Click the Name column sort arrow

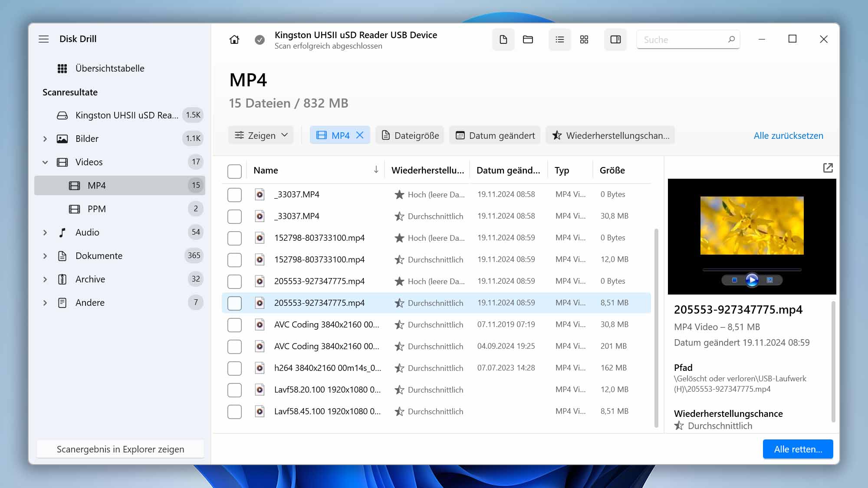tap(376, 170)
